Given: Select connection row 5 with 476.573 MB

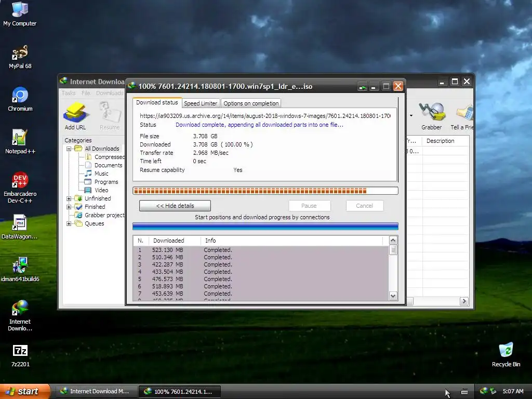Looking at the screenshot, I should (x=261, y=279).
